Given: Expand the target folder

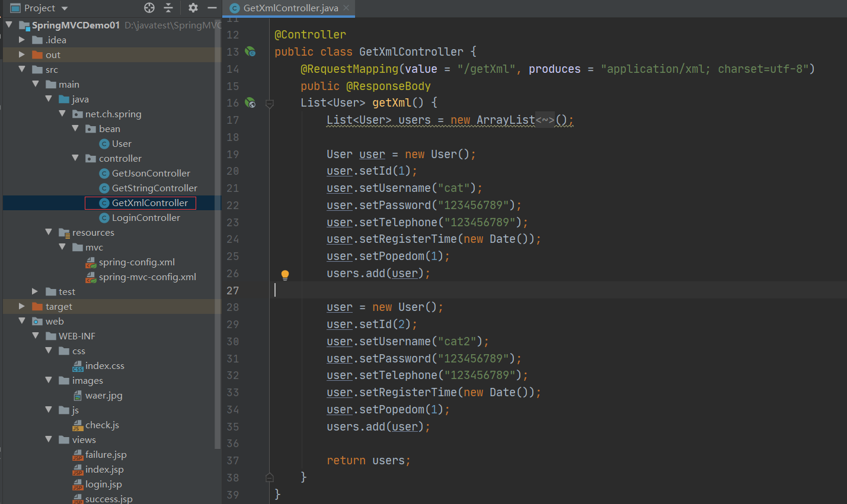Looking at the screenshot, I should coord(22,306).
